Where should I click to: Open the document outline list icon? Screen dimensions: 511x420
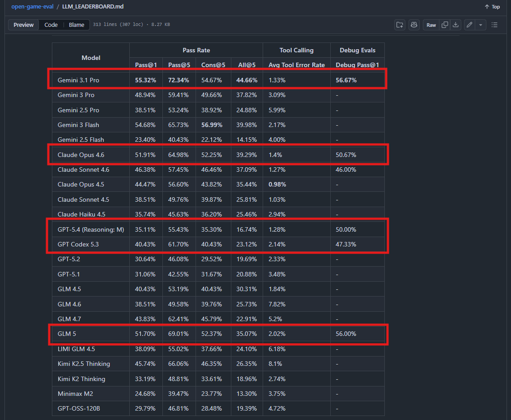(x=494, y=25)
